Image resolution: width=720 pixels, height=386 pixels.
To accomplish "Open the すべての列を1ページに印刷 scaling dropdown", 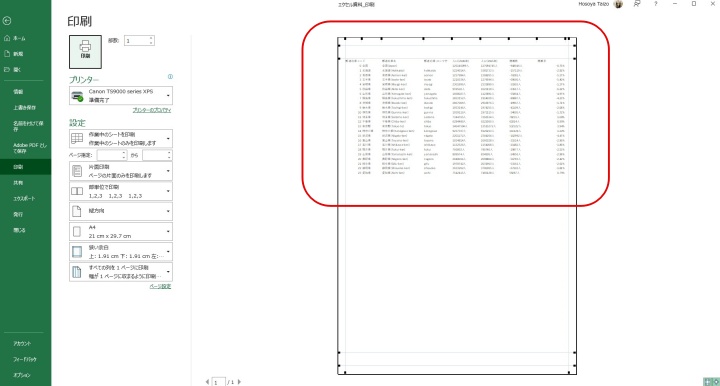I will pos(121,272).
